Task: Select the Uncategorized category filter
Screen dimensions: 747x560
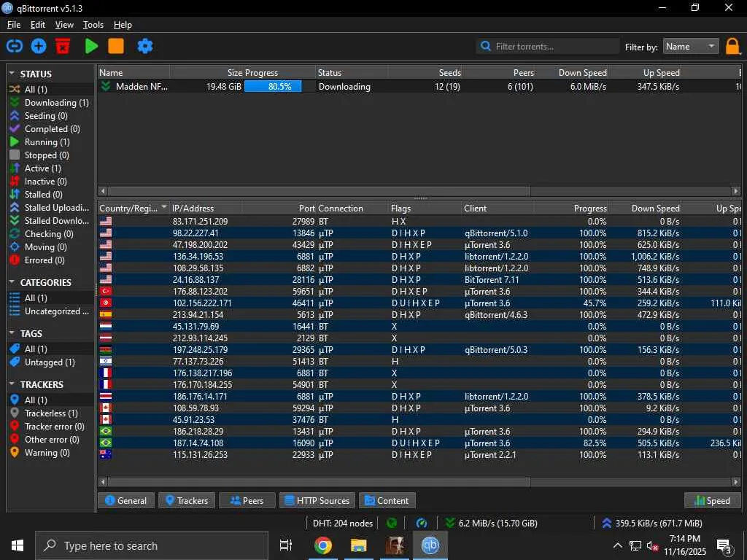Action: 50,311
